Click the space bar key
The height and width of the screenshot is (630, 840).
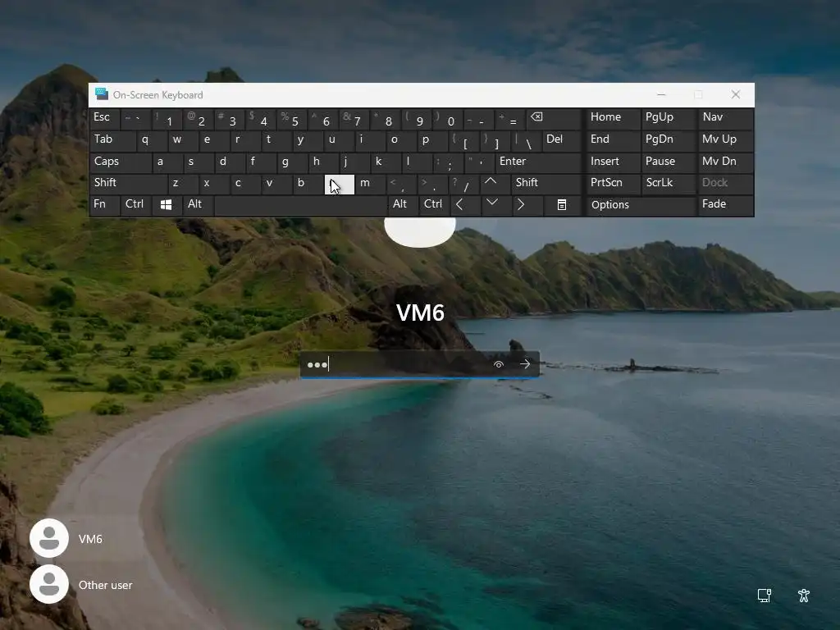pos(300,206)
